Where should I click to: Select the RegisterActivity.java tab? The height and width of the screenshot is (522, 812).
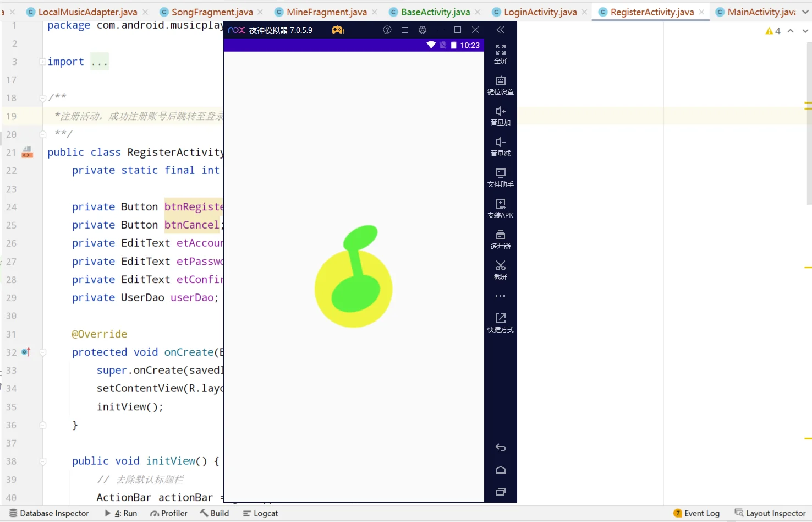pos(652,12)
